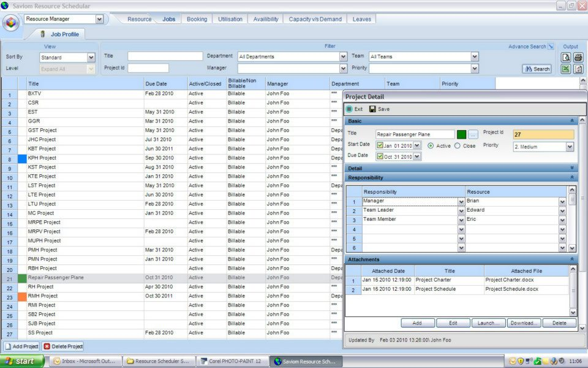Collapse the Basic section
The height and width of the screenshot is (368, 588).
tap(572, 121)
